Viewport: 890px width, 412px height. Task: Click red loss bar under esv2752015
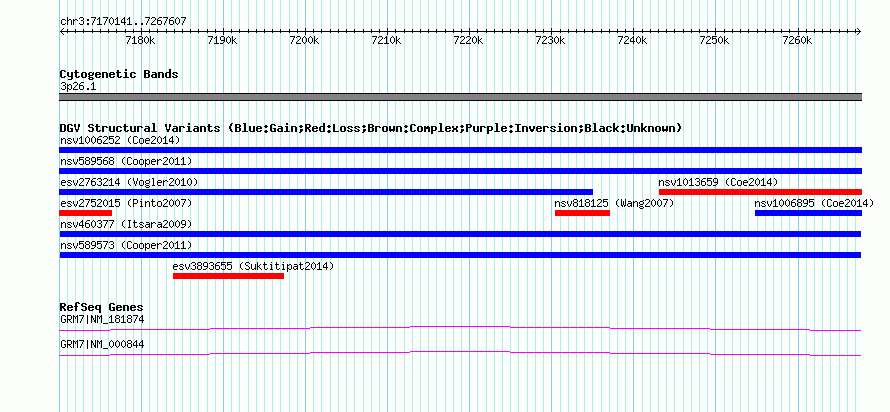[x=86, y=213]
